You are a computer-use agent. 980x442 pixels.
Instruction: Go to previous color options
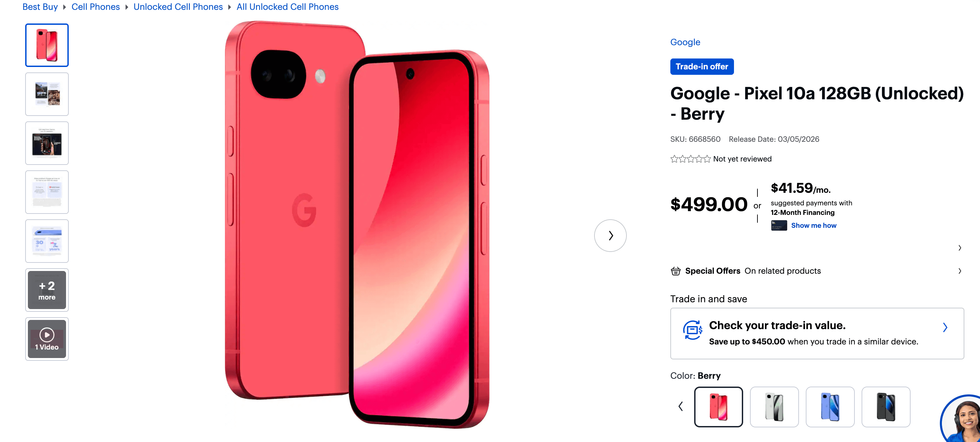coord(681,406)
